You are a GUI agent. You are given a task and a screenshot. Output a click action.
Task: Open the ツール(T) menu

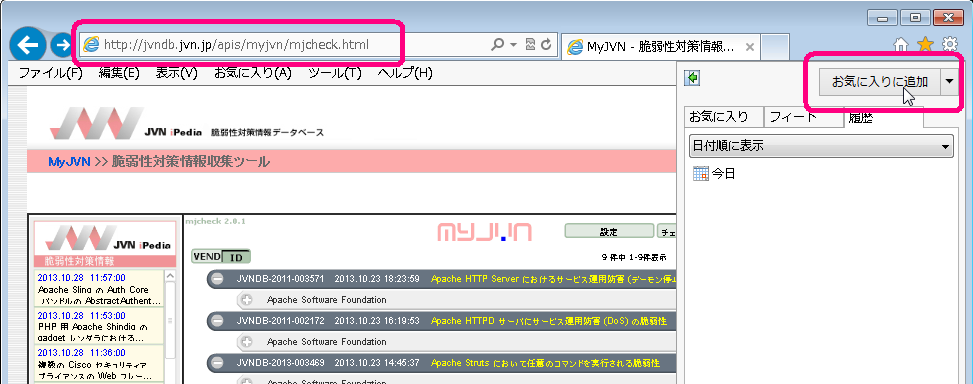[334, 73]
